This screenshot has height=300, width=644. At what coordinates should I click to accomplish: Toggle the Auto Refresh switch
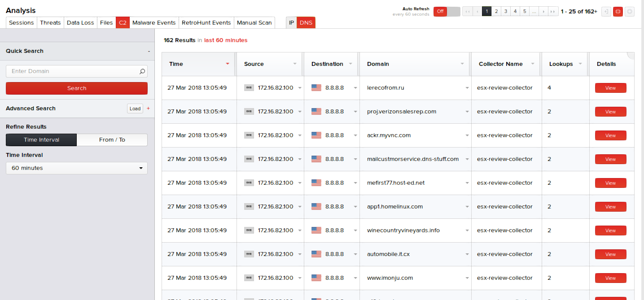point(447,12)
